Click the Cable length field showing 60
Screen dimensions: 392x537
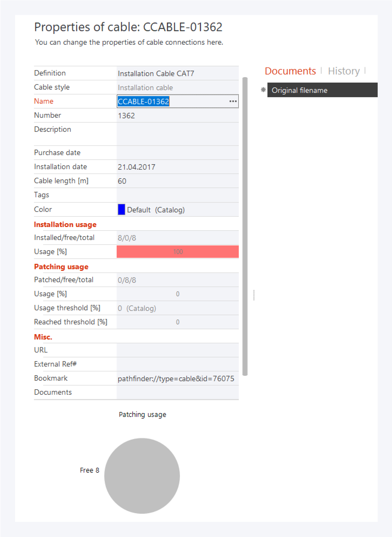click(x=177, y=181)
